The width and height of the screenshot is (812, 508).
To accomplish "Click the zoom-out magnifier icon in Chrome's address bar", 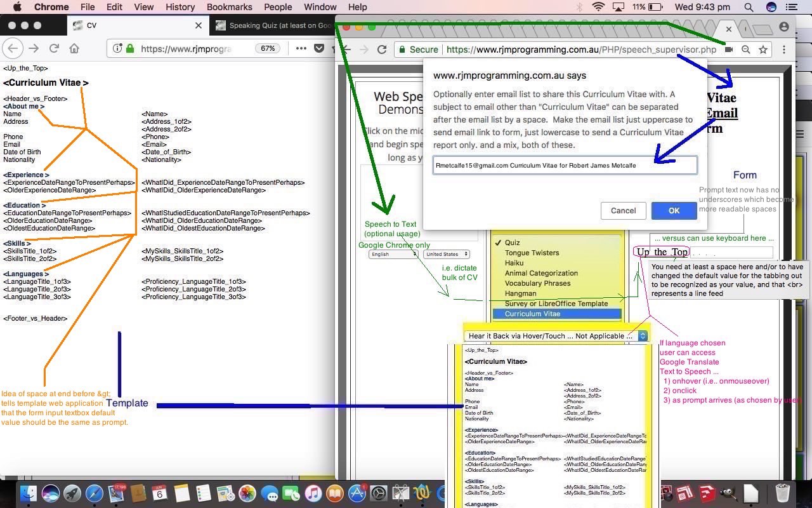I will [x=745, y=50].
